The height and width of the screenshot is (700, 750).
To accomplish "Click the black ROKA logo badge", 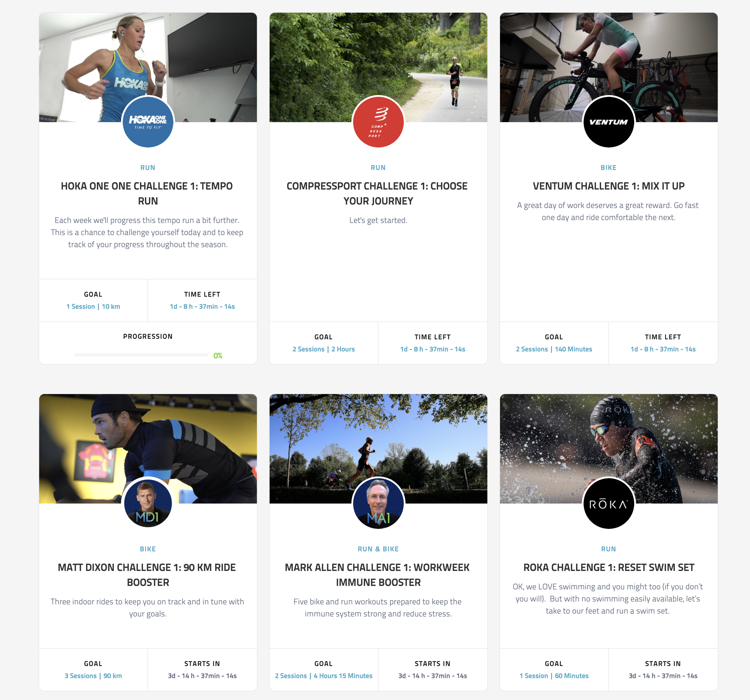I will point(609,503).
